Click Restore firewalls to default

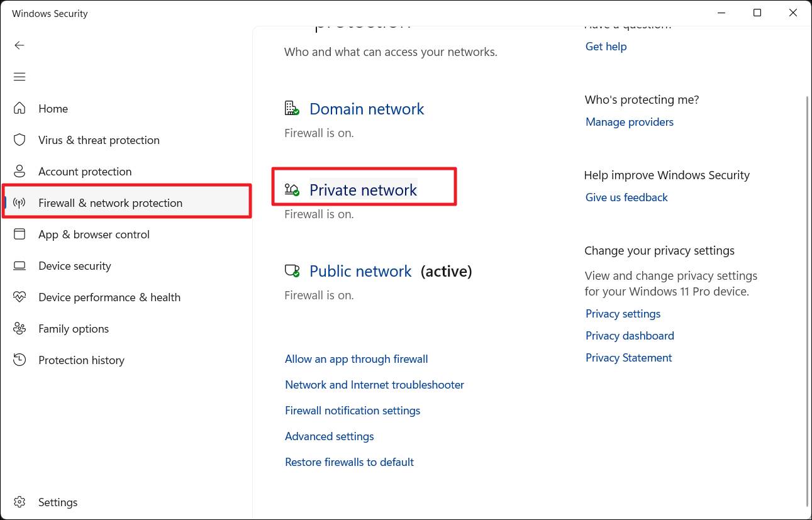click(349, 462)
